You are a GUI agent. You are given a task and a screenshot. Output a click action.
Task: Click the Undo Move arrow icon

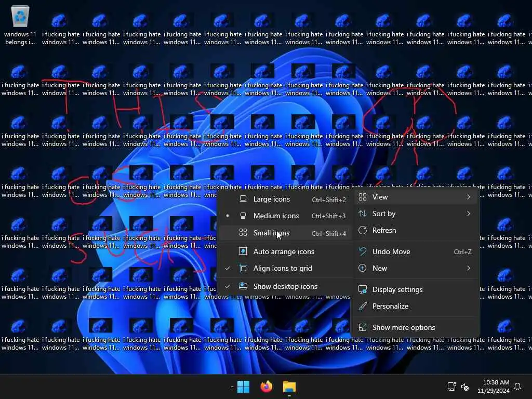[362, 251]
